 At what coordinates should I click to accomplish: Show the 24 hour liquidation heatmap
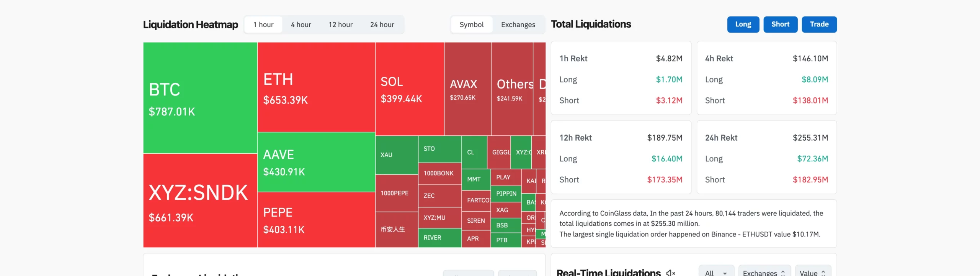click(382, 25)
